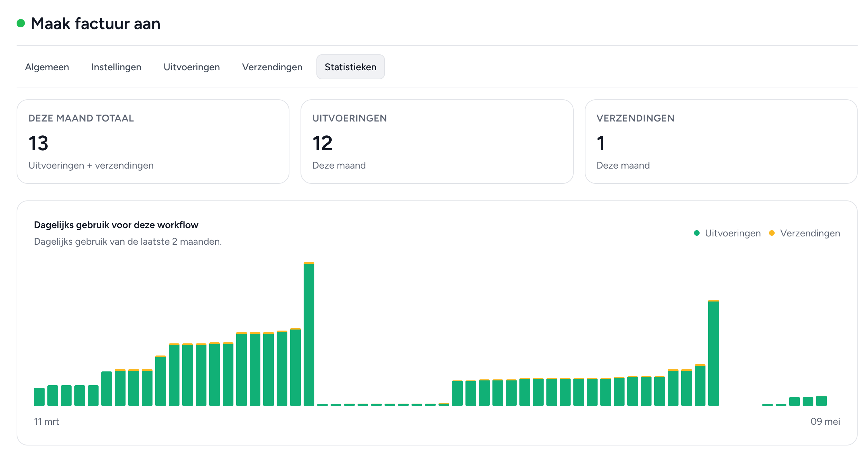Toggle the Verzendingen series in chart legend
This screenshot has height=459, width=868.
point(805,233)
